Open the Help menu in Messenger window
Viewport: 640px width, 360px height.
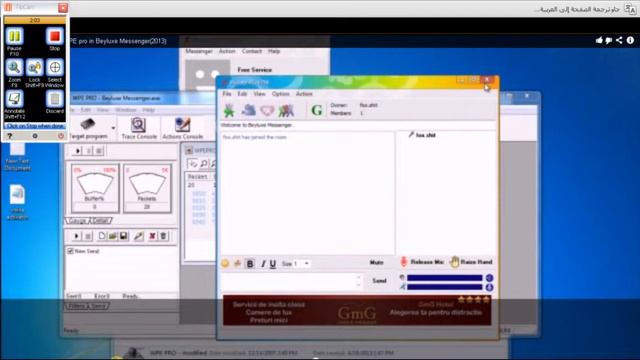(x=274, y=51)
